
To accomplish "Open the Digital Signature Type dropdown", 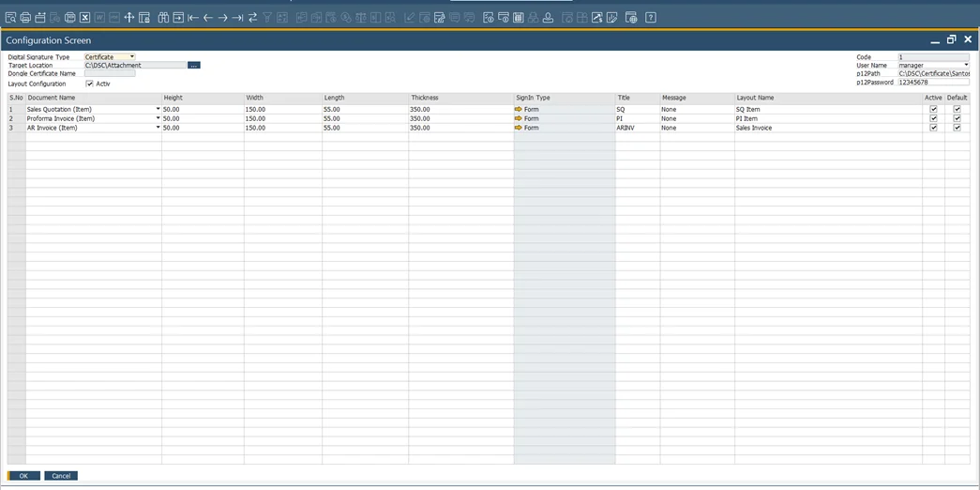I will 131,57.
